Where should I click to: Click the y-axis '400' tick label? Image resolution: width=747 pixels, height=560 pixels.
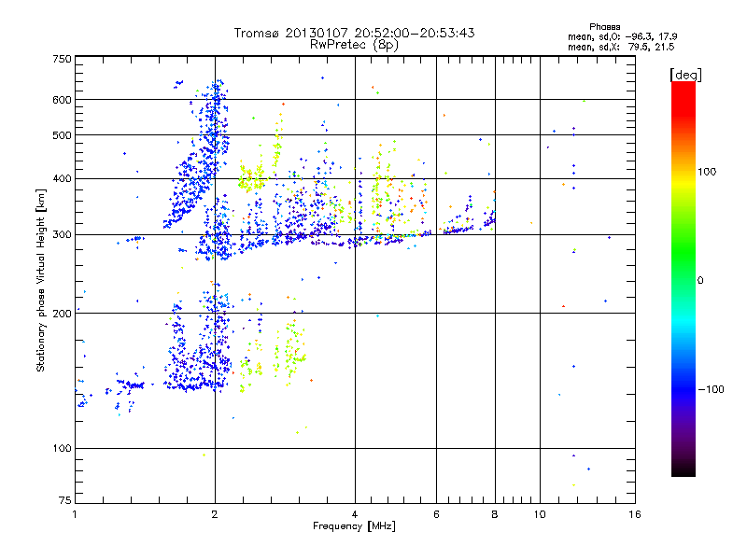[x=62, y=179]
